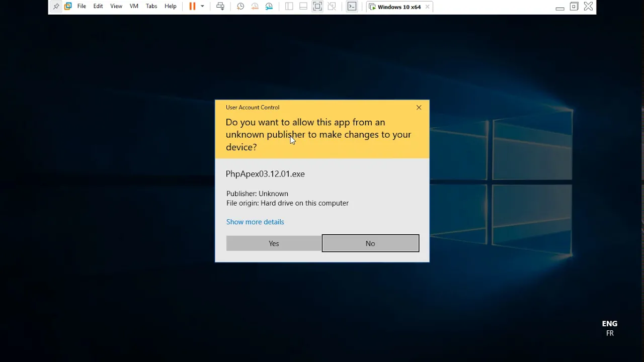The image size is (644, 362).
Task: Open the View menu
Action: coord(116,7)
